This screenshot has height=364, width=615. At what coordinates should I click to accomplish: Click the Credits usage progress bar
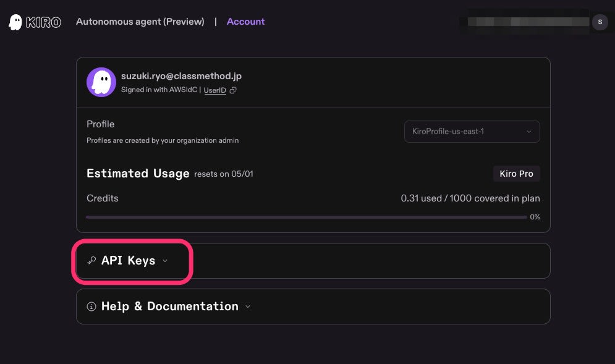click(307, 217)
